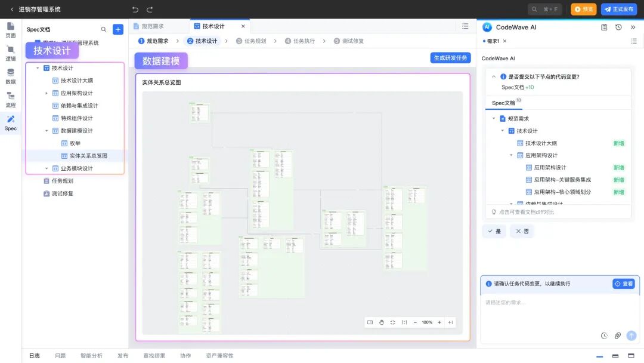Open the 资产兼容性 bottom tab
644x363 pixels.
219,356
